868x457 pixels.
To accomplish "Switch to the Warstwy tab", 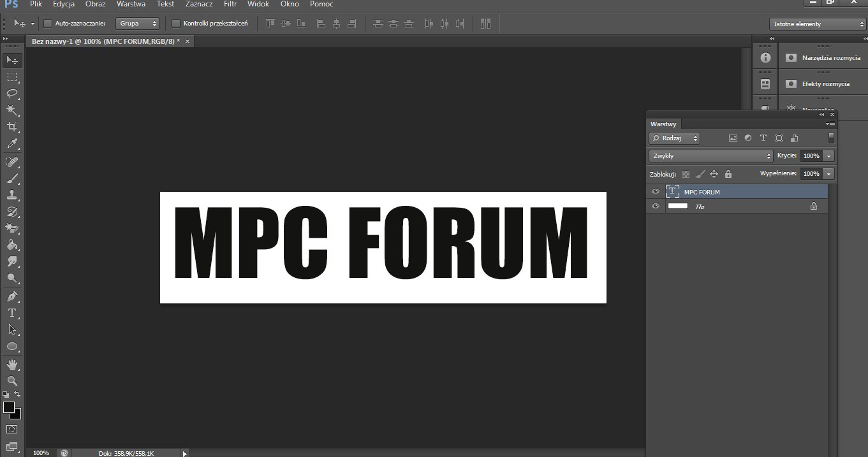I will 663,124.
